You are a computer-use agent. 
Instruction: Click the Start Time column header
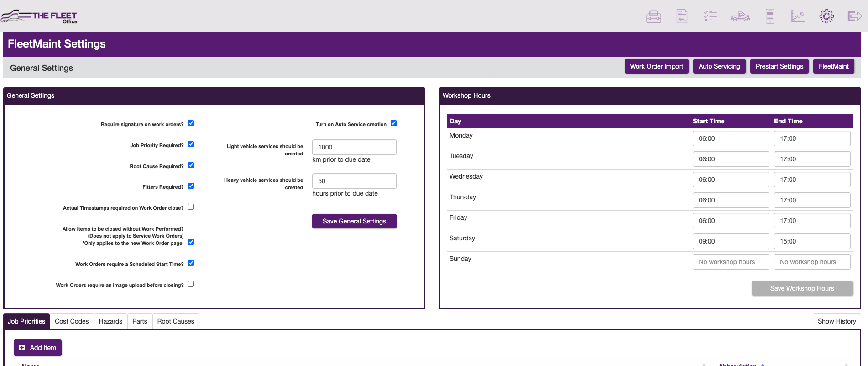pos(708,121)
